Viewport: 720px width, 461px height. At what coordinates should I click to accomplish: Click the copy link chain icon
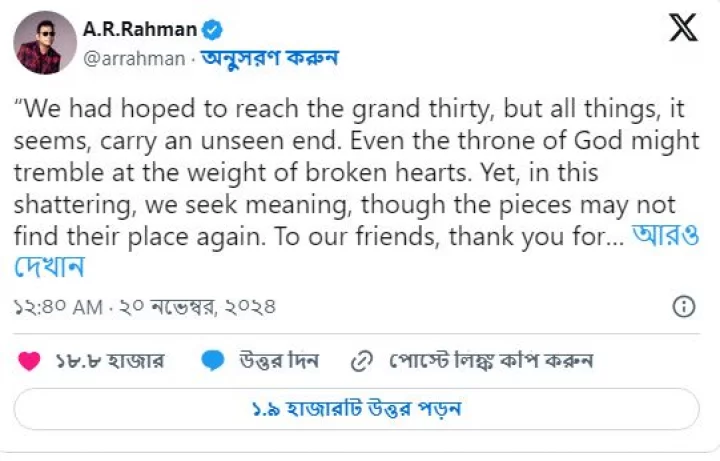pos(363,360)
